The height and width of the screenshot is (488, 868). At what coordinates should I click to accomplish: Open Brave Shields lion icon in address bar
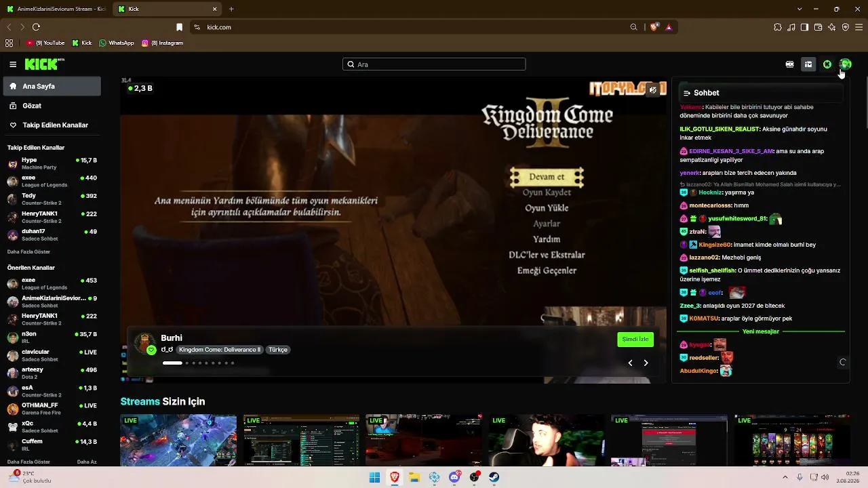coord(654,27)
